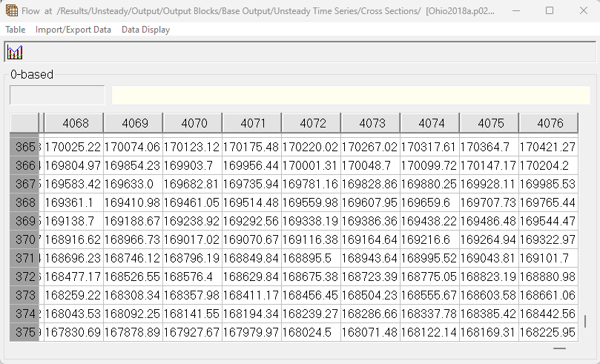Select column header 4072
This screenshot has width=600, height=364.
(x=311, y=123)
